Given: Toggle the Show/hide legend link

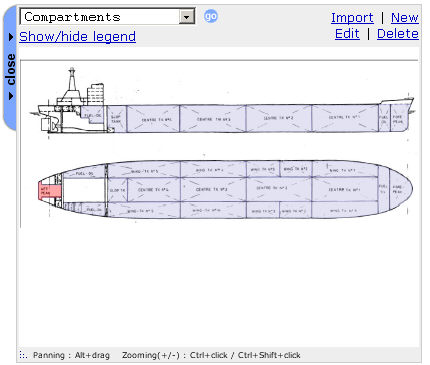Looking at the screenshot, I should 77,36.
